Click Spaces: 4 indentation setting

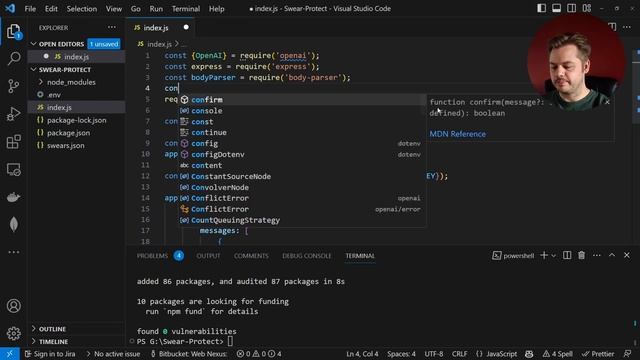click(401, 354)
